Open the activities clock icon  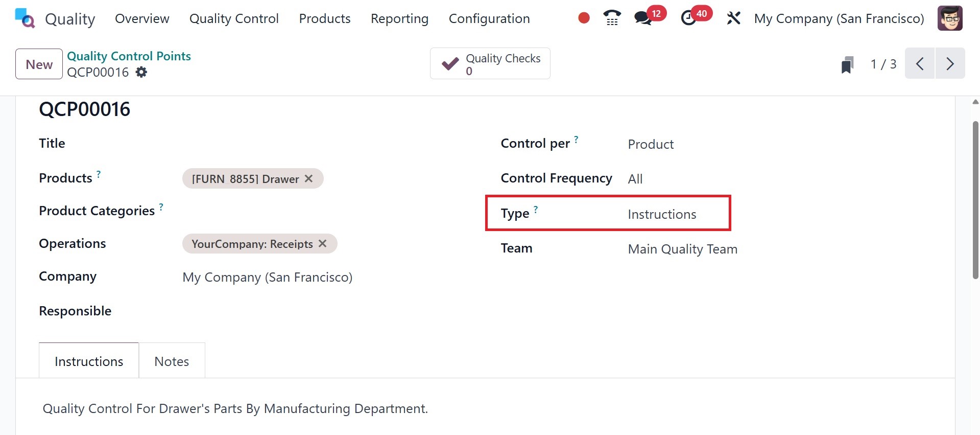[x=688, y=18]
